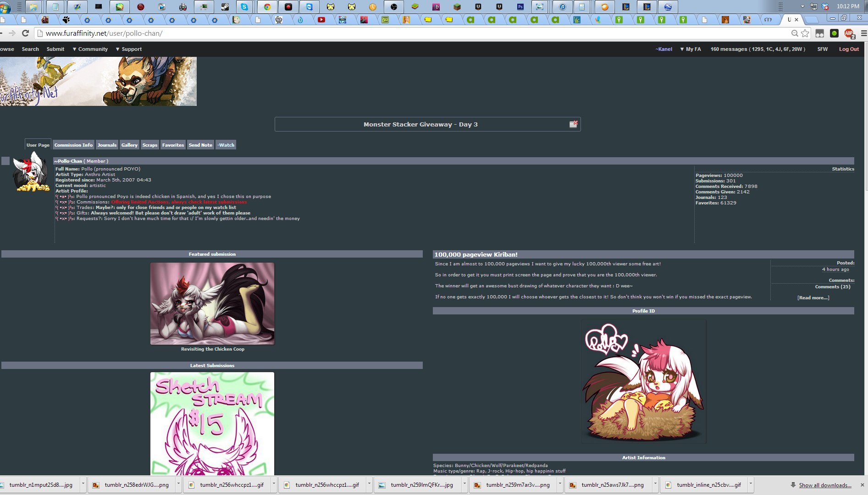Viewport: 868px width, 495px height.
Task: Open the incognito-glasses extension icon
Action: click(x=820, y=33)
